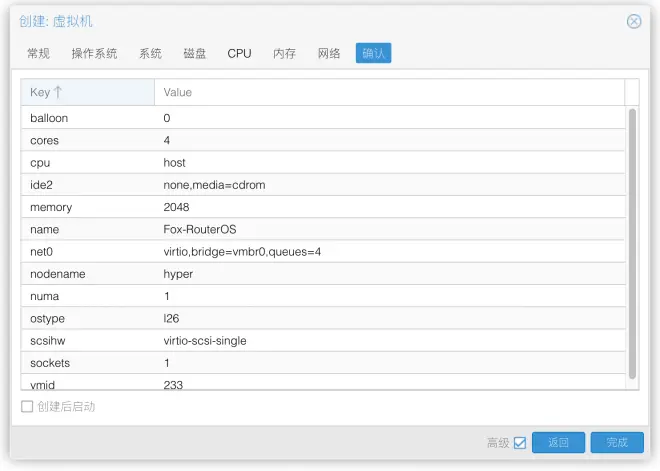The image size is (660, 471).
Task: Click the value 'hyper'
Action: [x=178, y=274]
